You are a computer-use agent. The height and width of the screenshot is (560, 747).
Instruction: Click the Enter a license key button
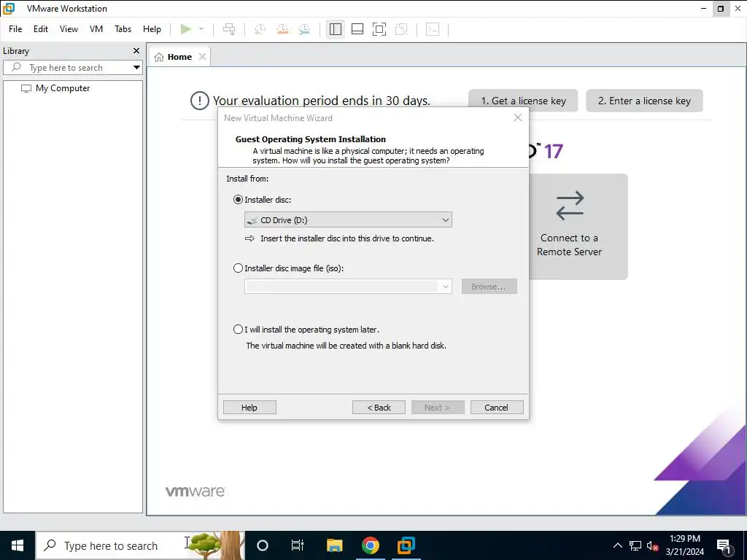click(644, 101)
